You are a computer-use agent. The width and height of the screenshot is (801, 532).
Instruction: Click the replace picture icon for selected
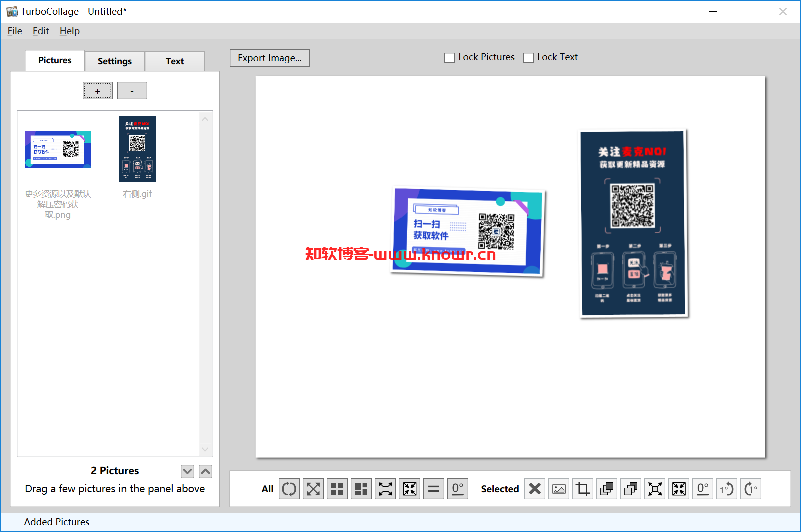(559, 489)
